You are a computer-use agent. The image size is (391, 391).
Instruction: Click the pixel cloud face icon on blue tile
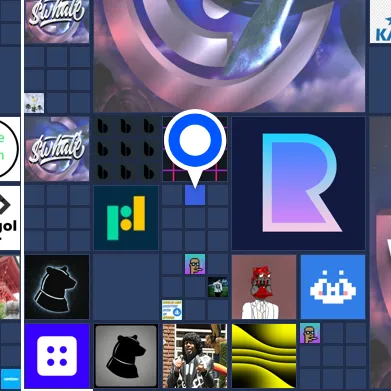[333, 287]
